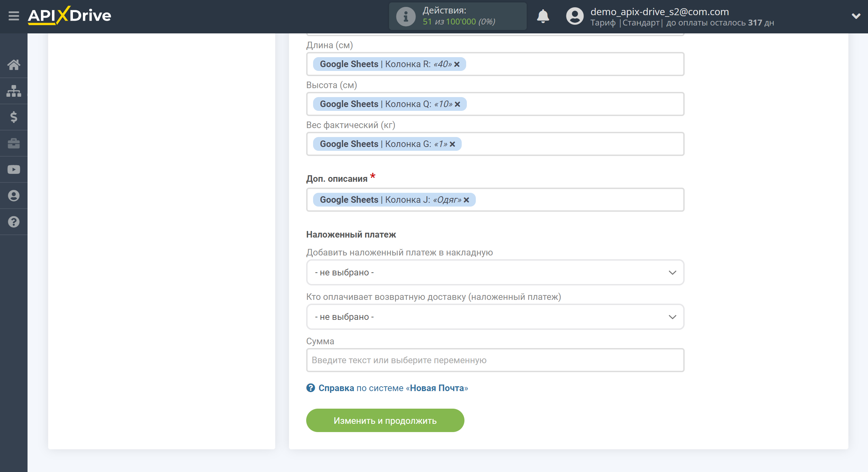Open the profile sidebar icon

point(14,196)
